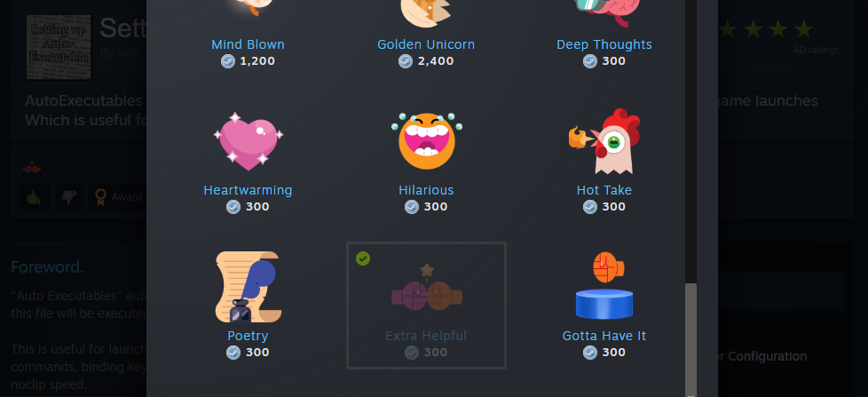
Task: Click the Hilarious award label
Action: coord(426,190)
